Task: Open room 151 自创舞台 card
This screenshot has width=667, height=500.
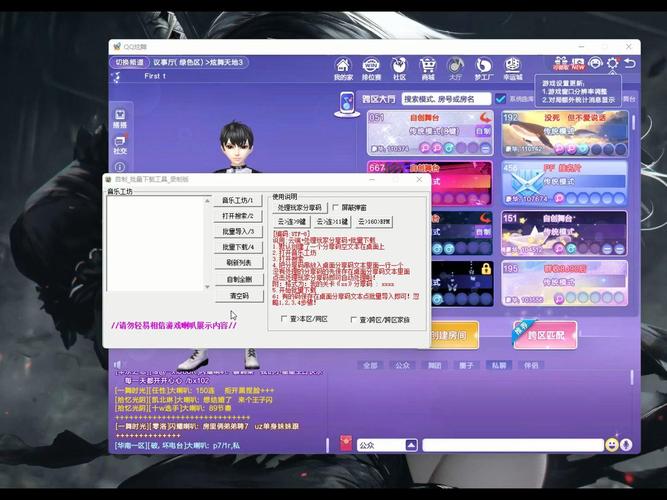Action: [x=564, y=233]
